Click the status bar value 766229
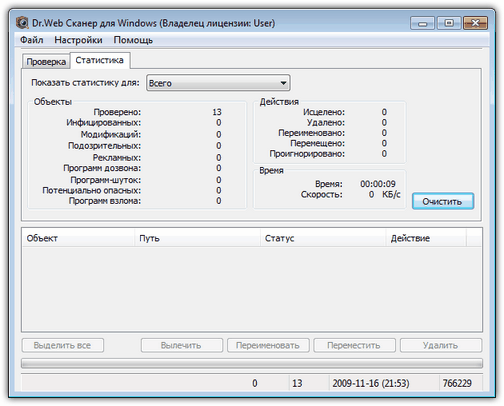Screen dimensions: 504x406 [x=457, y=383]
